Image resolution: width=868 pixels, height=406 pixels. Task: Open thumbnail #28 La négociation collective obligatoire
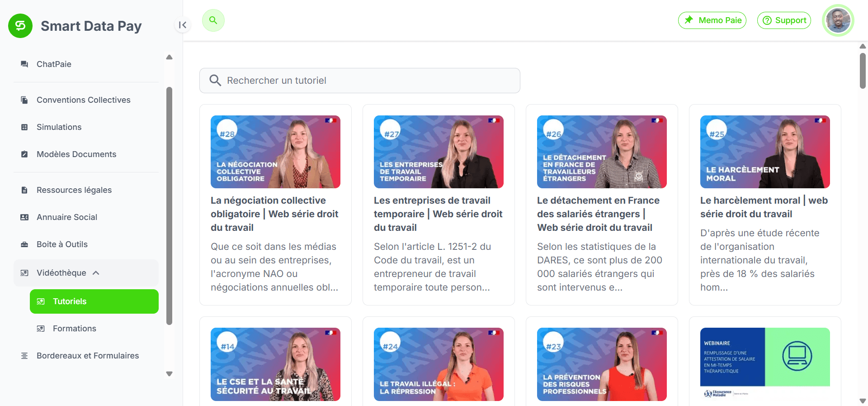275,152
